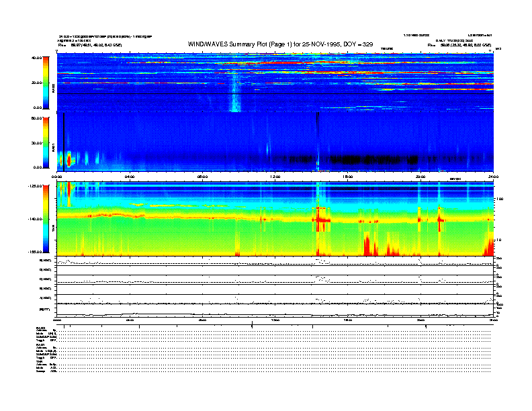Click the TNR color scale bar

[46, 219]
